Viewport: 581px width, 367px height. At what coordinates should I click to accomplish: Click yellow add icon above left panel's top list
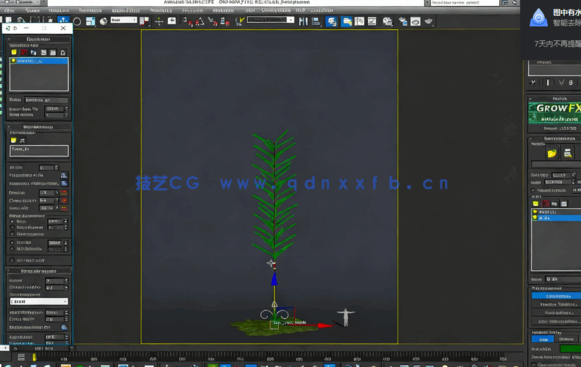point(14,52)
